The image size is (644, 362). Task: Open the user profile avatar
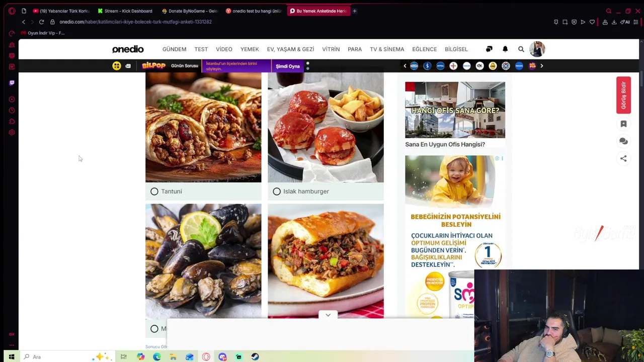537,49
